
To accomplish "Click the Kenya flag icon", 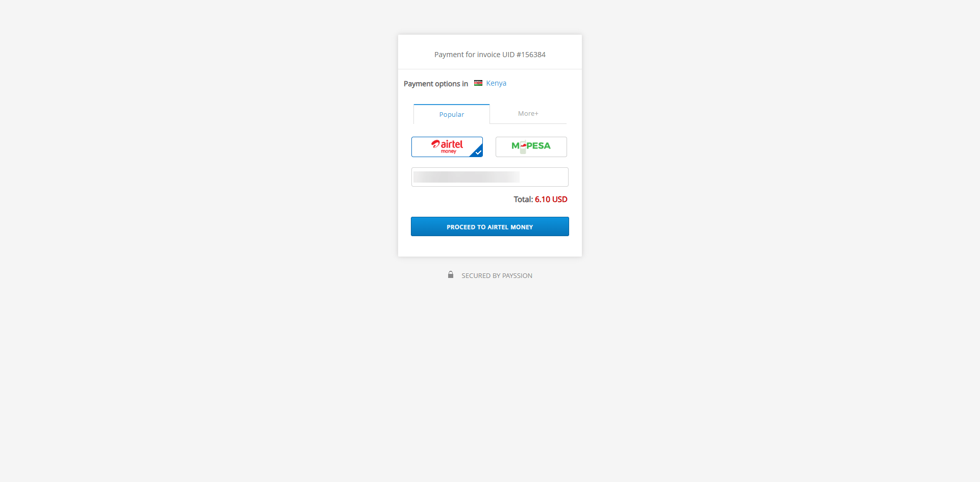I will [478, 83].
